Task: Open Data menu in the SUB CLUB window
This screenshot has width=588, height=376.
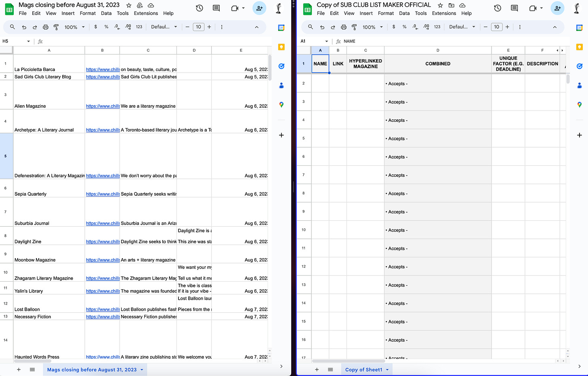Action: tap(404, 13)
